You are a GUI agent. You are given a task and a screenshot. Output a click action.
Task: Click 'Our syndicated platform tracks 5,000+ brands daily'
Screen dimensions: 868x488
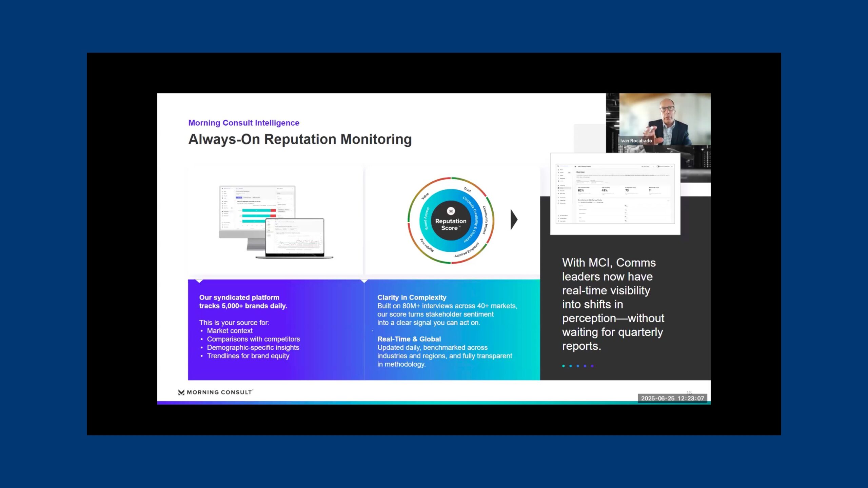tap(243, 302)
